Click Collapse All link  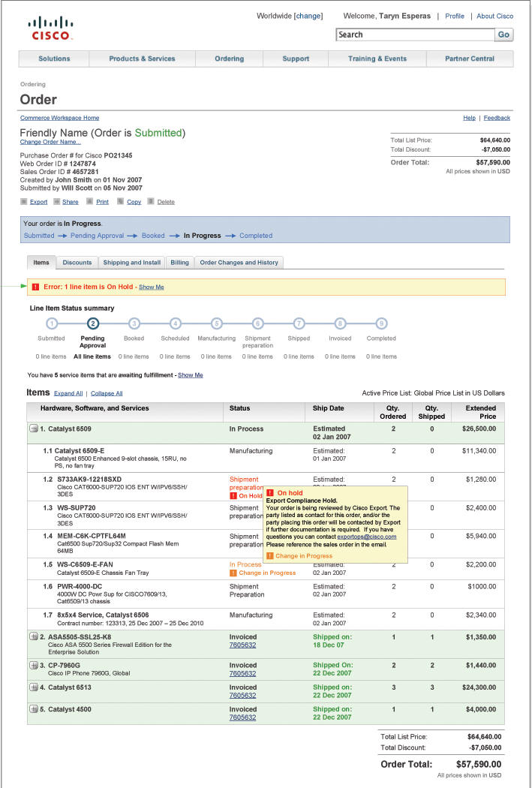click(107, 393)
